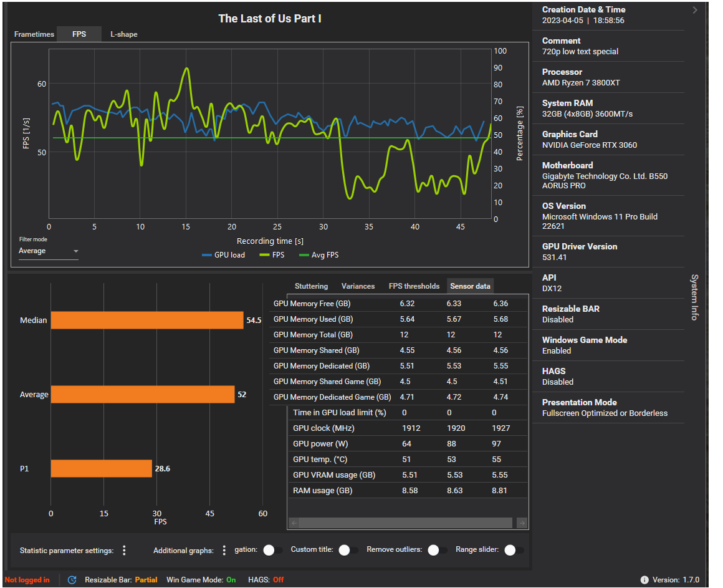This screenshot has width=723, height=588.
Task: Select GPU Memory Used (GB) row
Action: coord(398,319)
